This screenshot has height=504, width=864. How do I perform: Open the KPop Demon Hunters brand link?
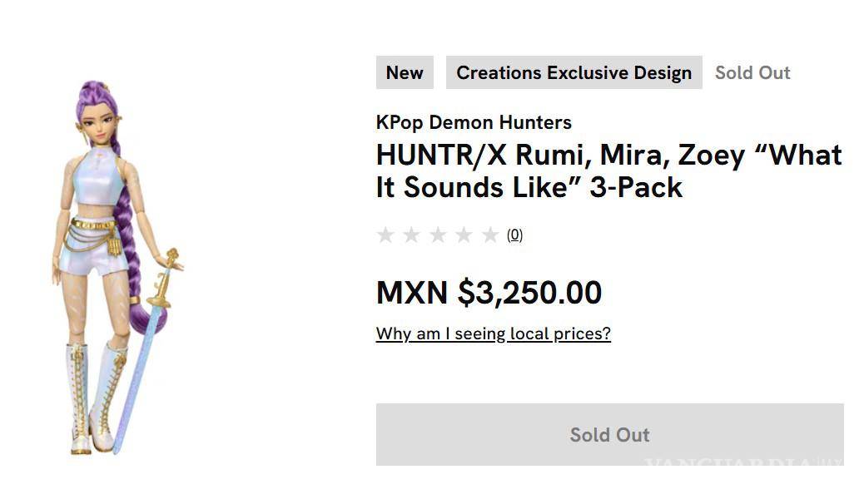pos(474,122)
